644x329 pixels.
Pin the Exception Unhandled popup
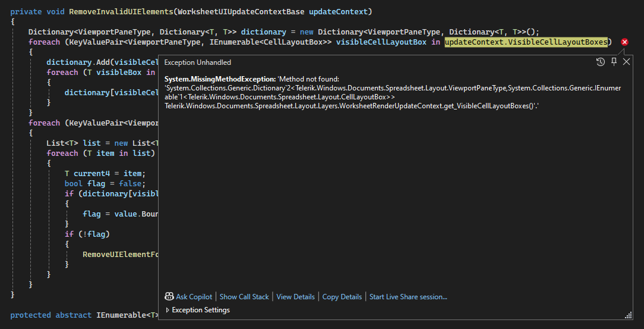point(614,62)
